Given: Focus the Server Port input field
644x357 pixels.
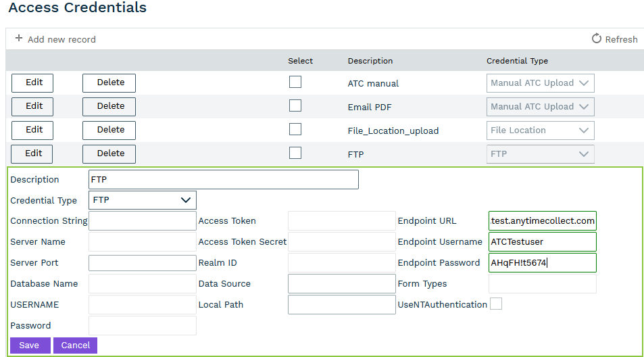Looking at the screenshot, I should pyautogui.click(x=143, y=263).
